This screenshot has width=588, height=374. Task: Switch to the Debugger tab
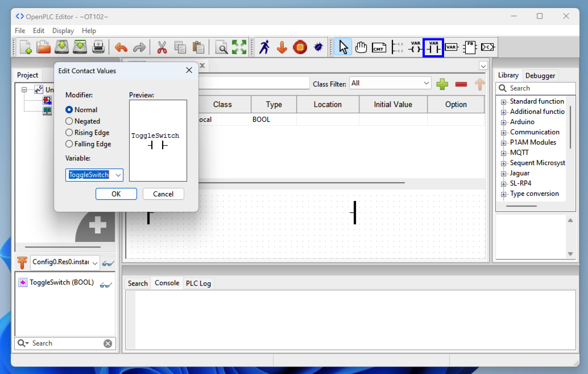(x=540, y=76)
